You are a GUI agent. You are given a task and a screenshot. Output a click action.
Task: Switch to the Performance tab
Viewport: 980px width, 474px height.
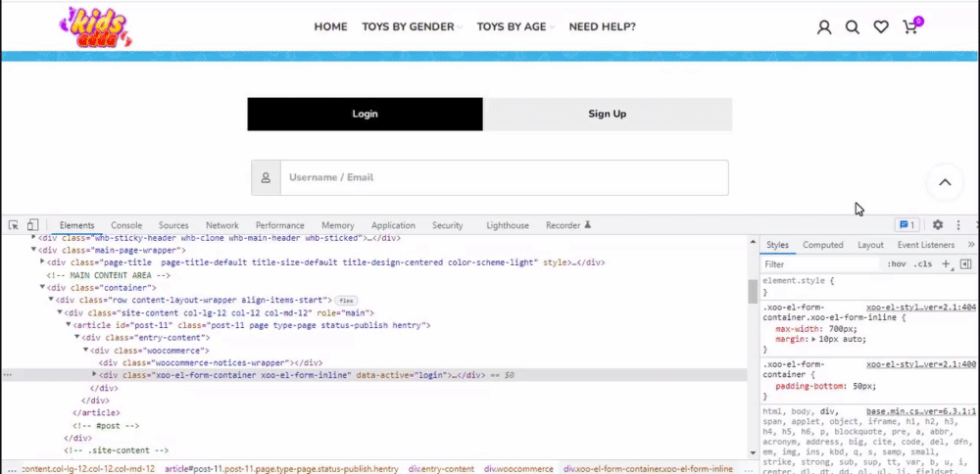click(280, 225)
